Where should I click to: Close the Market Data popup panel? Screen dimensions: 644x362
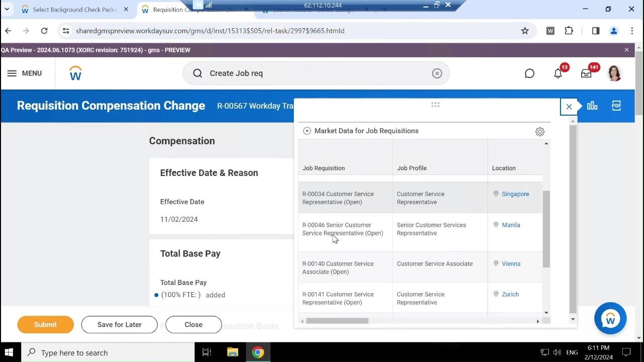pyautogui.click(x=569, y=107)
